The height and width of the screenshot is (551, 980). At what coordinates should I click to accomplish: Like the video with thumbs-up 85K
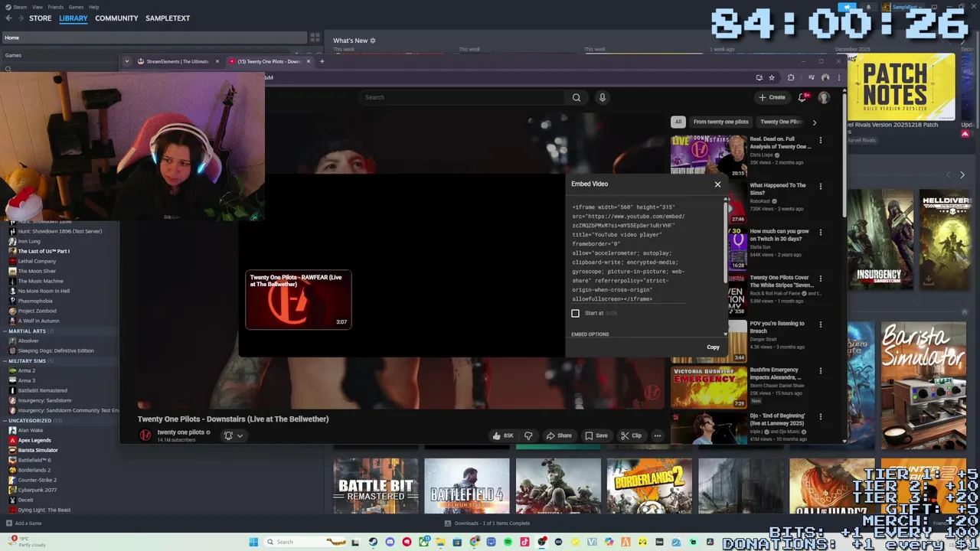click(x=503, y=435)
